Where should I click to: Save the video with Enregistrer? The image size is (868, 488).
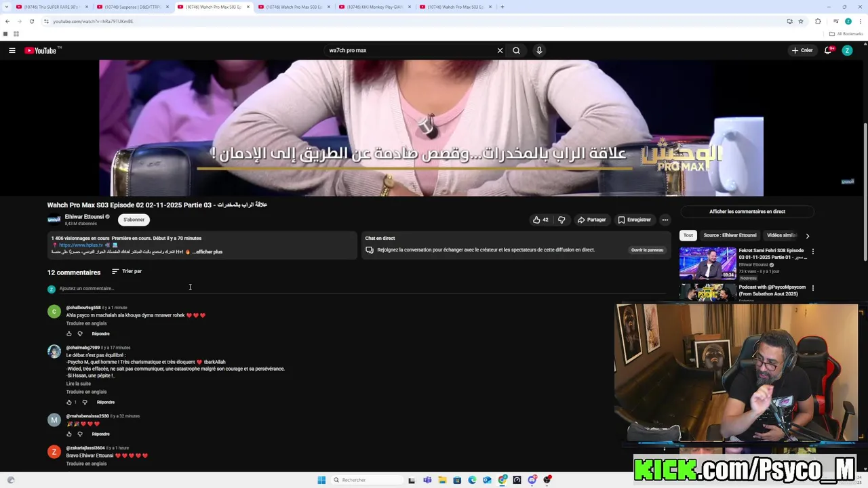click(634, 220)
